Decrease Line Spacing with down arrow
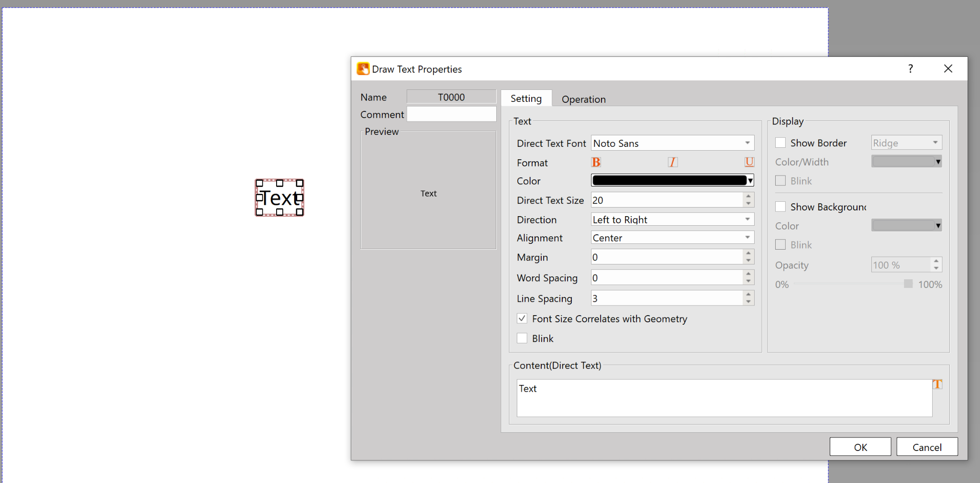This screenshot has height=483, width=980. (x=748, y=302)
